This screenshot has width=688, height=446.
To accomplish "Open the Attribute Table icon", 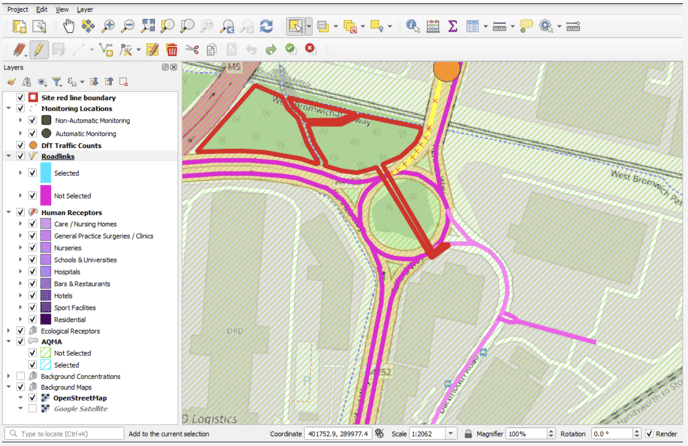I will [x=473, y=26].
